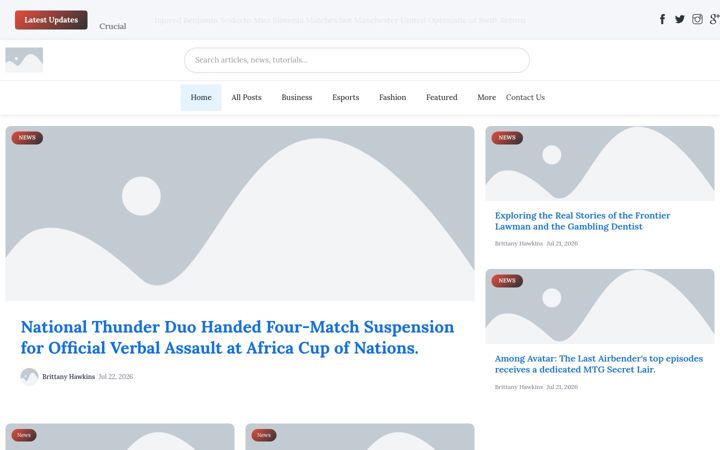
Task: Click the Latest Updates button
Action: point(51,20)
